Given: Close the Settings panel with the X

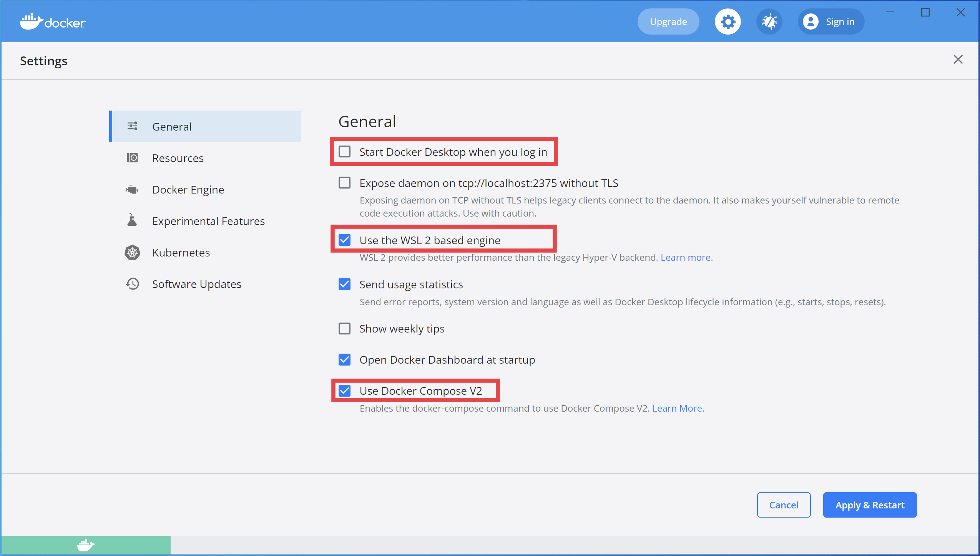Looking at the screenshot, I should point(958,60).
